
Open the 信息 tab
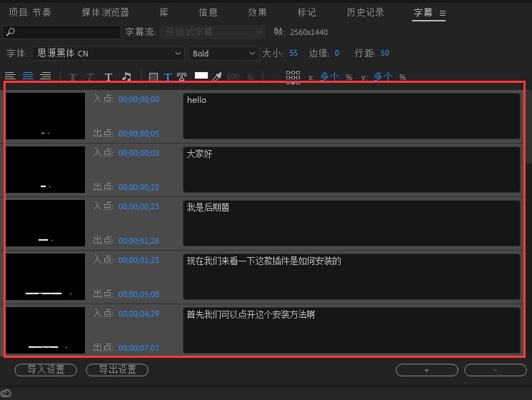point(208,13)
